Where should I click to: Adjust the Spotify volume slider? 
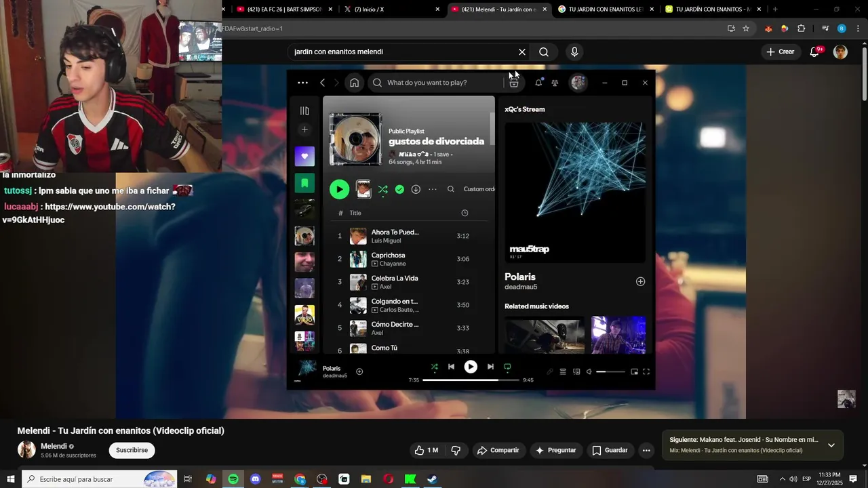click(610, 371)
